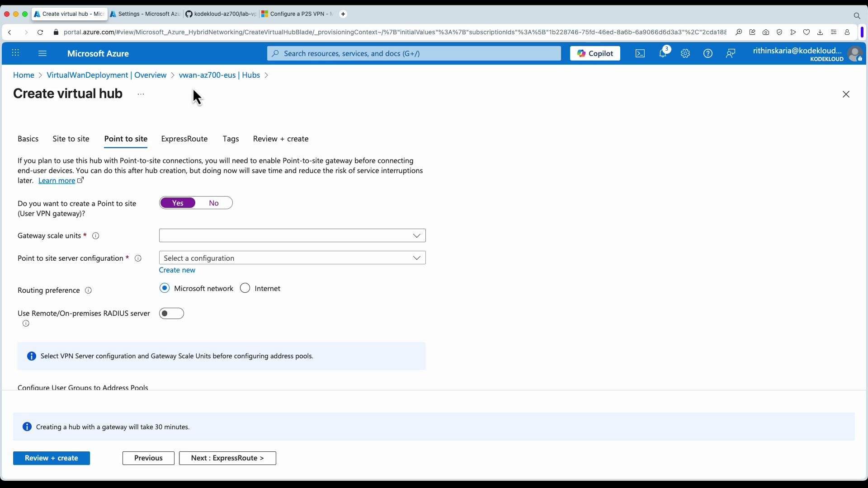Viewport: 868px width, 488px height.
Task: Select Yes for Point to site gateway
Action: point(178,203)
